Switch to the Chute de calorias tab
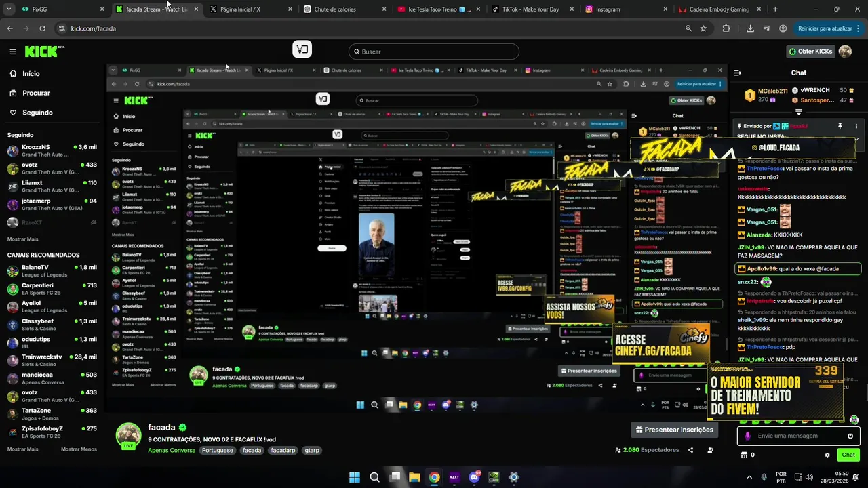 pos(343,9)
